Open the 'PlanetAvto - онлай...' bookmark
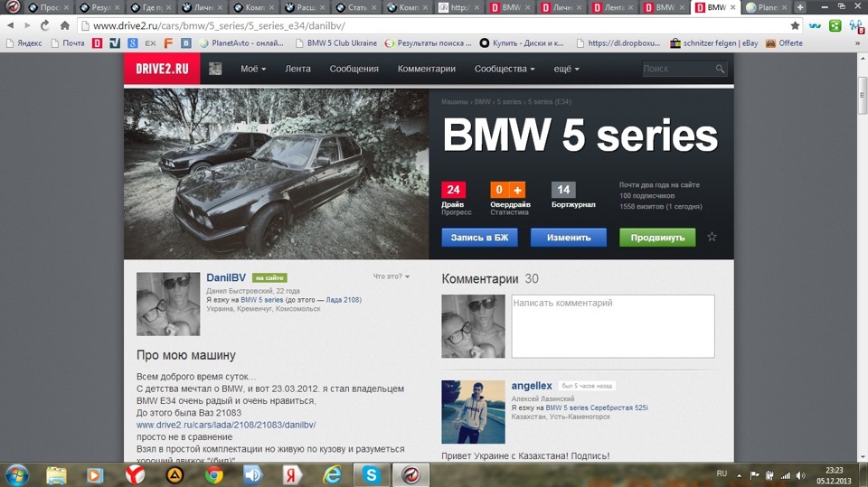This screenshot has width=868, height=487. [241, 43]
